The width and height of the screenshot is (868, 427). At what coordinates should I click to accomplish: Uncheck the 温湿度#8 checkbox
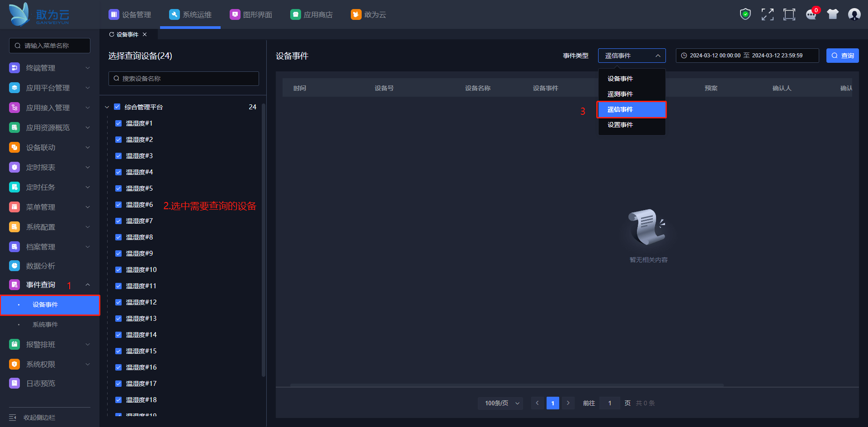tap(118, 237)
